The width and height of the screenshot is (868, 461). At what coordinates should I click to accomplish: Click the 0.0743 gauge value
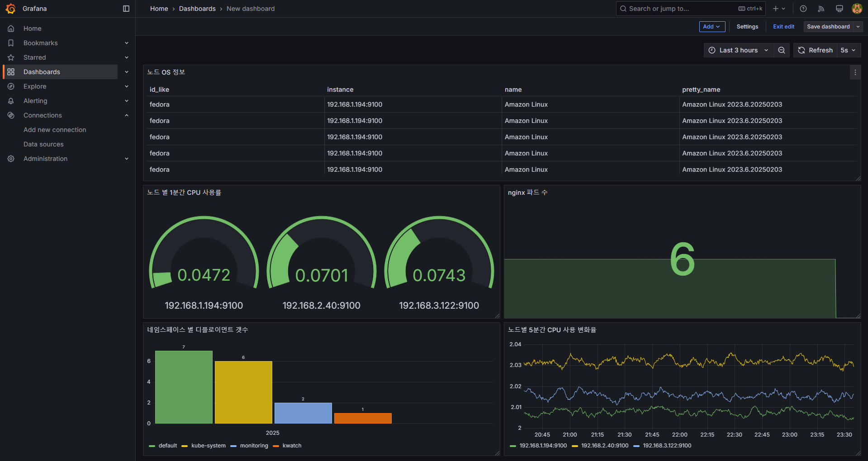[x=439, y=275]
